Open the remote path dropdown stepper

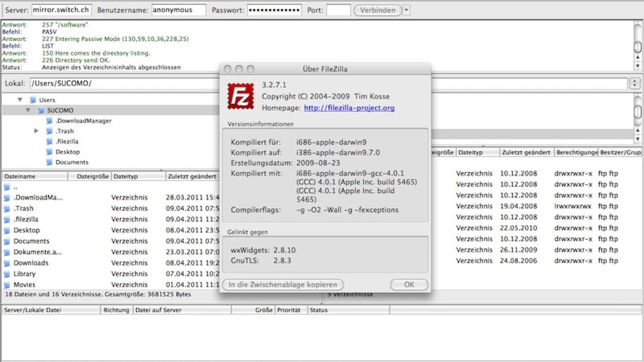(x=634, y=83)
